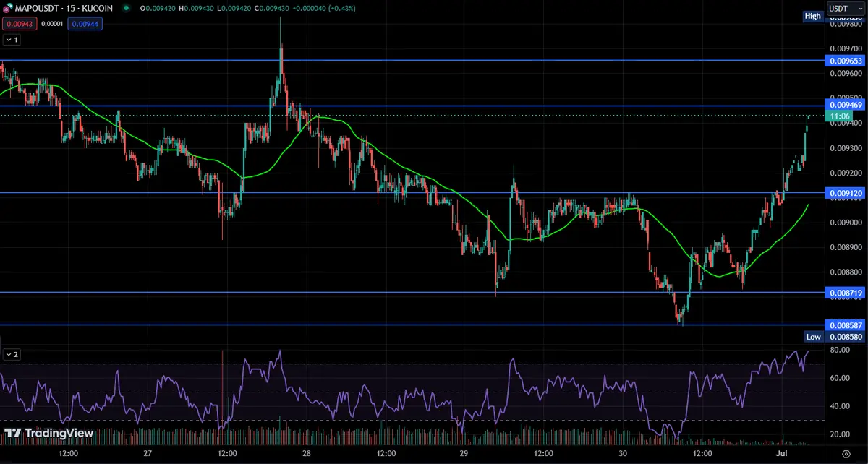Select the 0.008587 horizontal line price label
Viewport: 868px width, 464px height.
click(843, 325)
